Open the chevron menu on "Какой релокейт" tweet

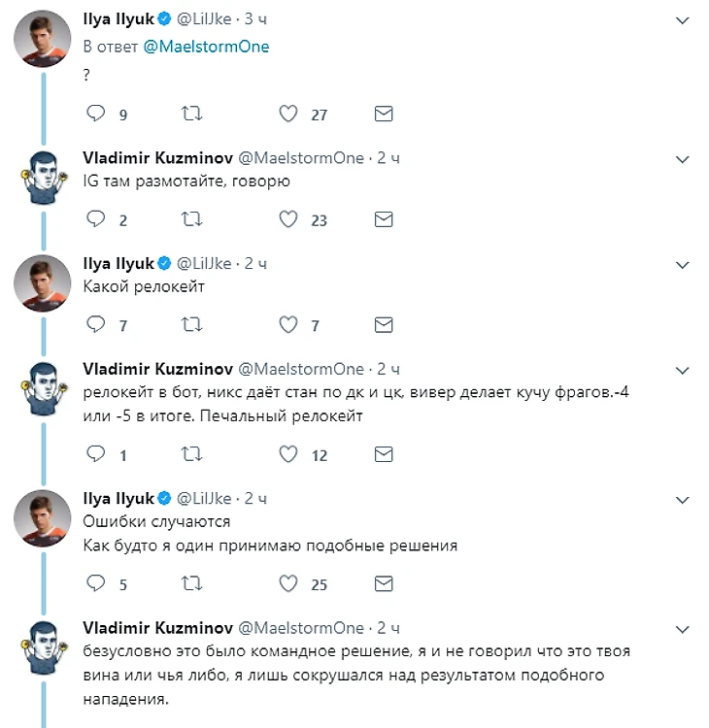[x=683, y=264]
